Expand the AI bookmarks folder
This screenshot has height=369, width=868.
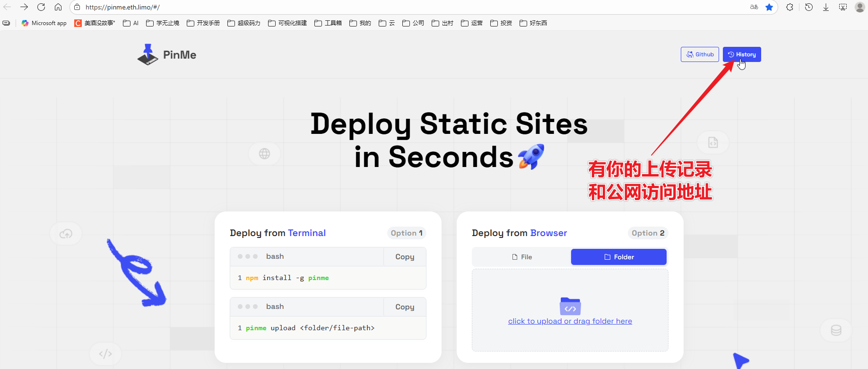tap(131, 23)
